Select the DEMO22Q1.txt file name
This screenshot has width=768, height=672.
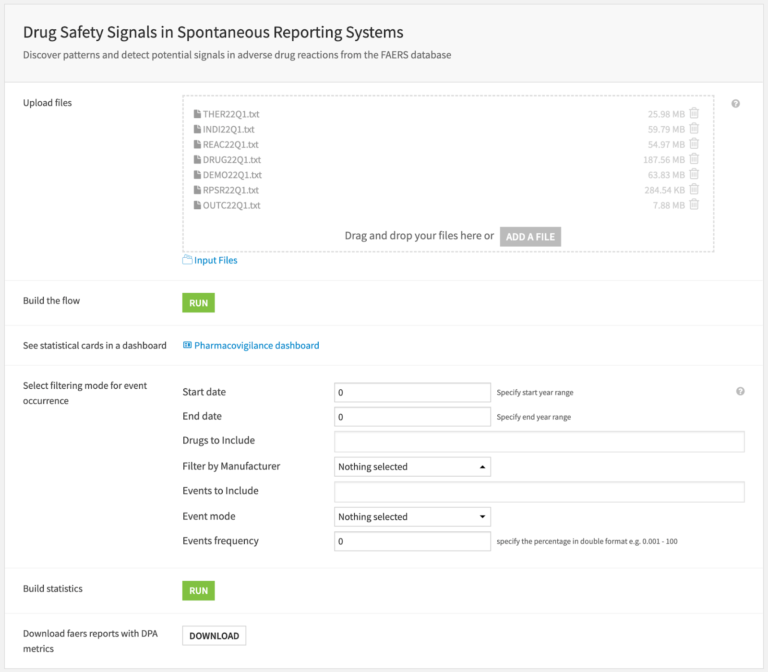pos(232,175)
